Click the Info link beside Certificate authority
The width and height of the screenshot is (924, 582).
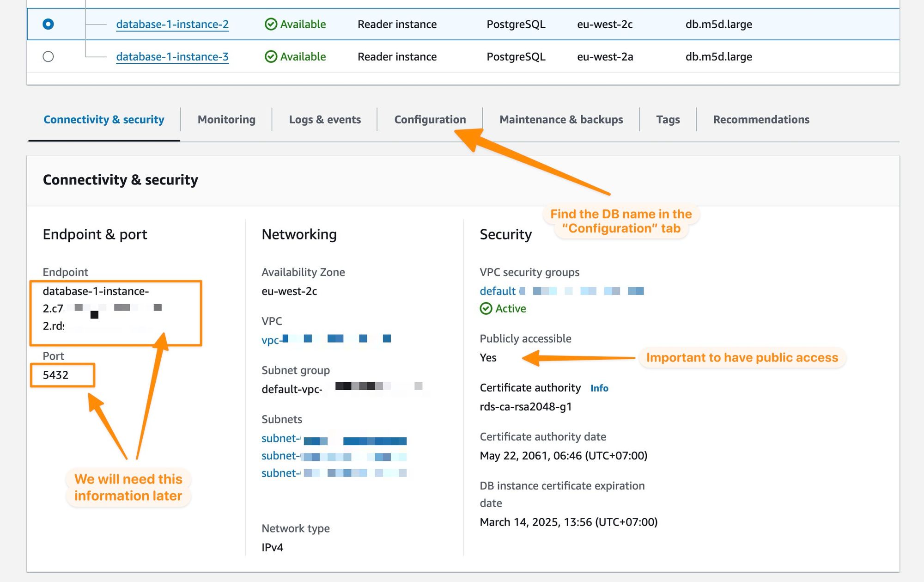(x=599, y=388)
